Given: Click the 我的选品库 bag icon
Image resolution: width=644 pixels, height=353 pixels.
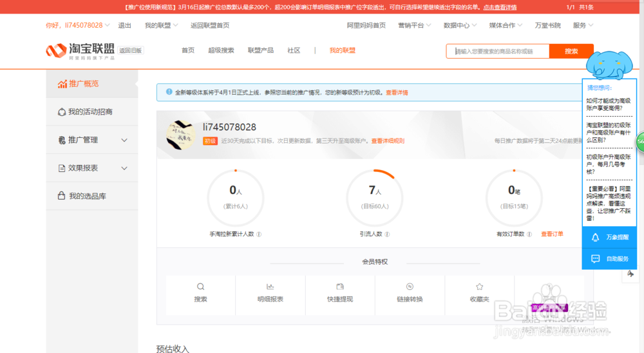Looking at the screenshot, I should click(62, 196).
